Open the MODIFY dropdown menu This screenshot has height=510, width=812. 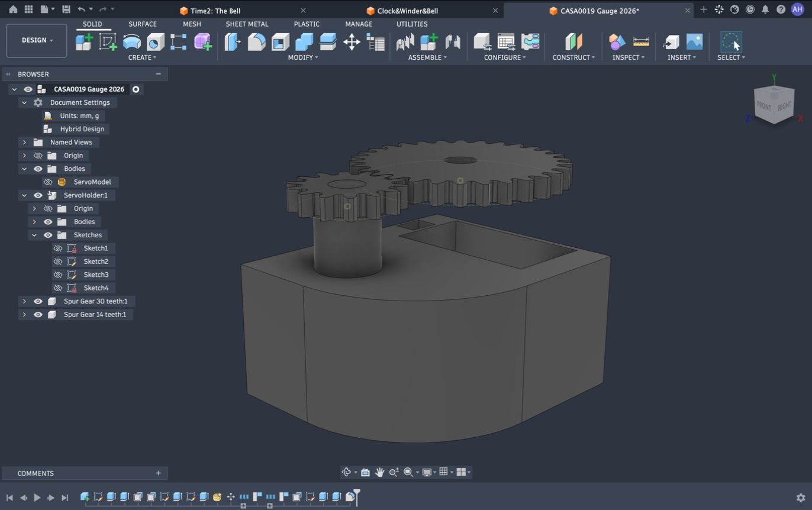[303, 57]
